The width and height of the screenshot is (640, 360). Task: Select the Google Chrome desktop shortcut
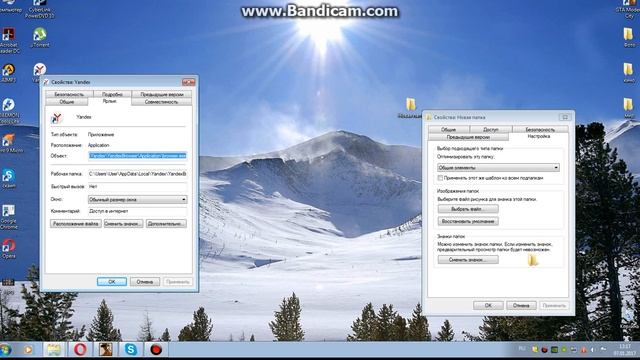[x=9, y=216]
